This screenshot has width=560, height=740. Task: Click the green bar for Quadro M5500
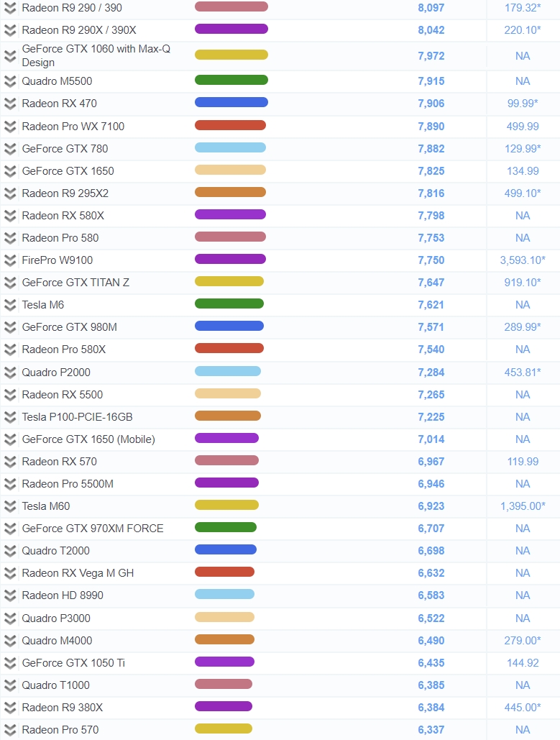231,81
